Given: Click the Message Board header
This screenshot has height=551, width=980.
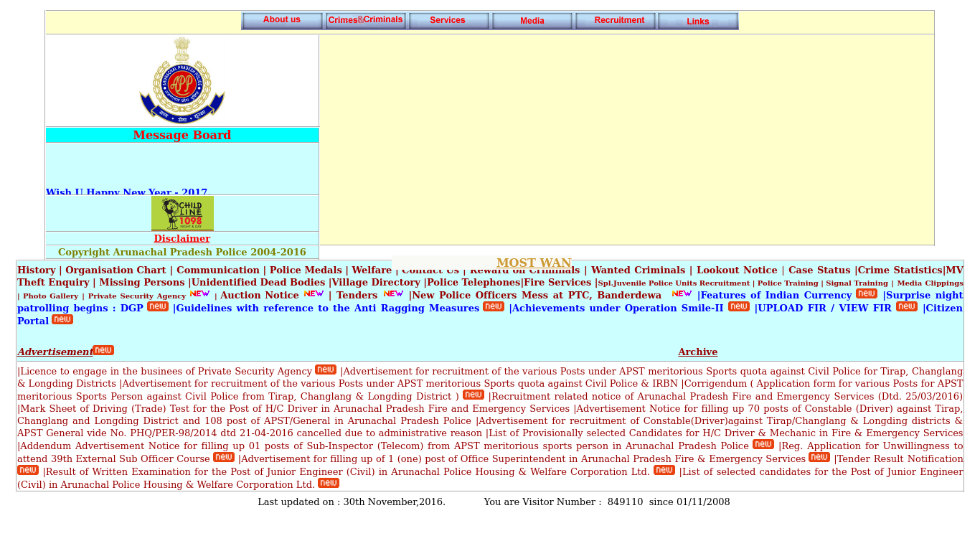Looking at the screenshot, I should click(x=182, y=136).
